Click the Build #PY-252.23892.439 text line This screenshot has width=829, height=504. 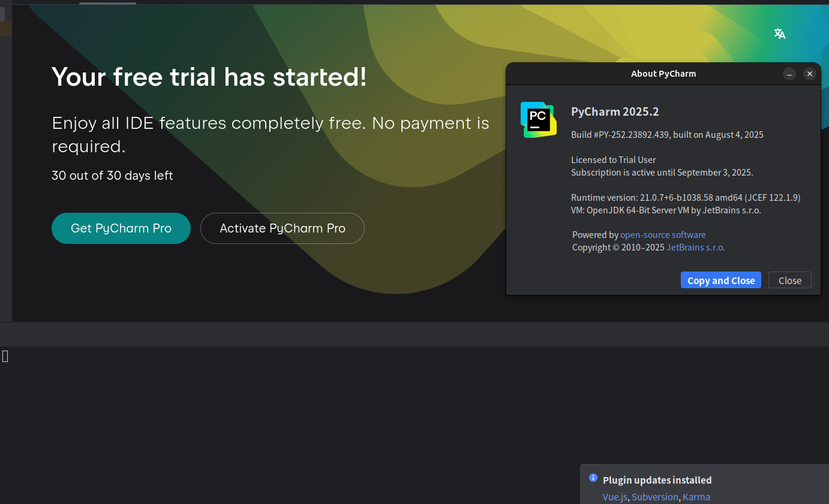coord(667,135)
